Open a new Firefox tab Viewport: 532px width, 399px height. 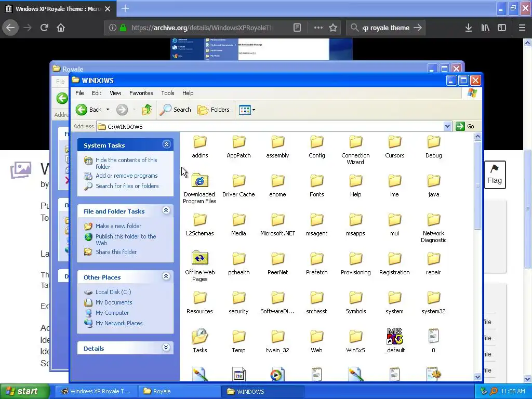[x=125, y=8]
